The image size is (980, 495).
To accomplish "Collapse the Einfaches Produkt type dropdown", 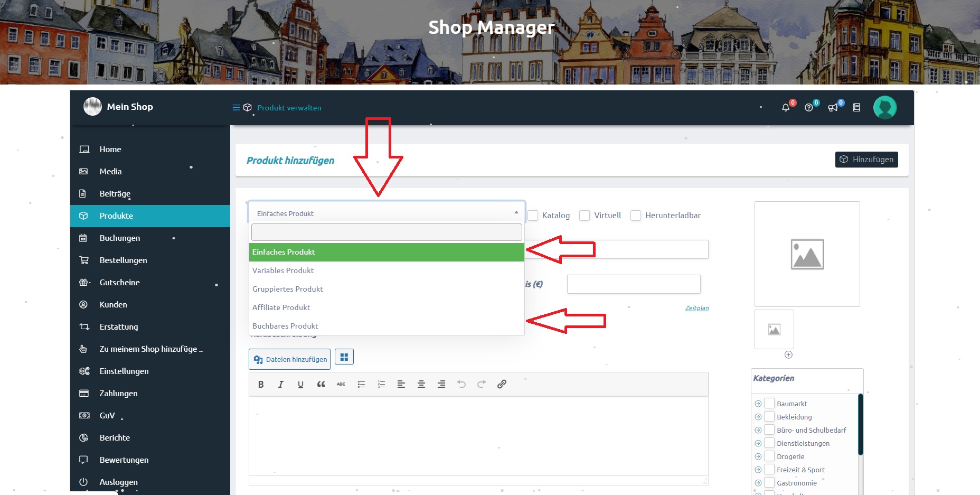I will click(x=387, y=213).
